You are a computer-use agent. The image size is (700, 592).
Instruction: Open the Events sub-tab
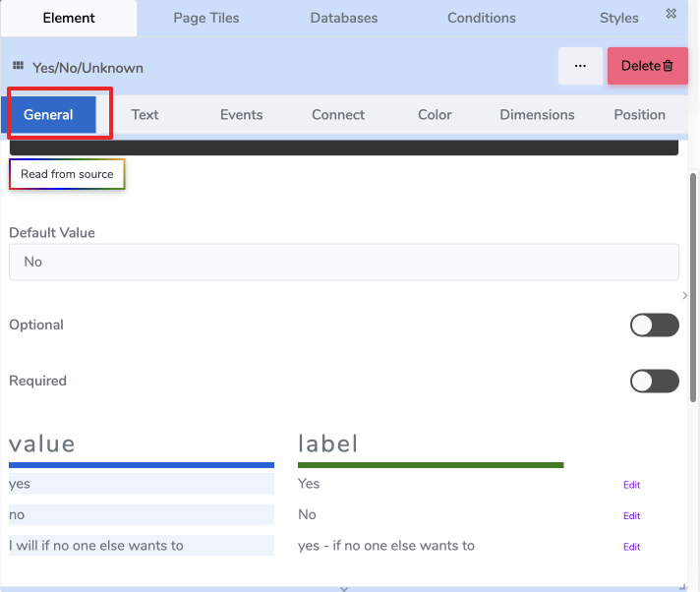(241, 115)
